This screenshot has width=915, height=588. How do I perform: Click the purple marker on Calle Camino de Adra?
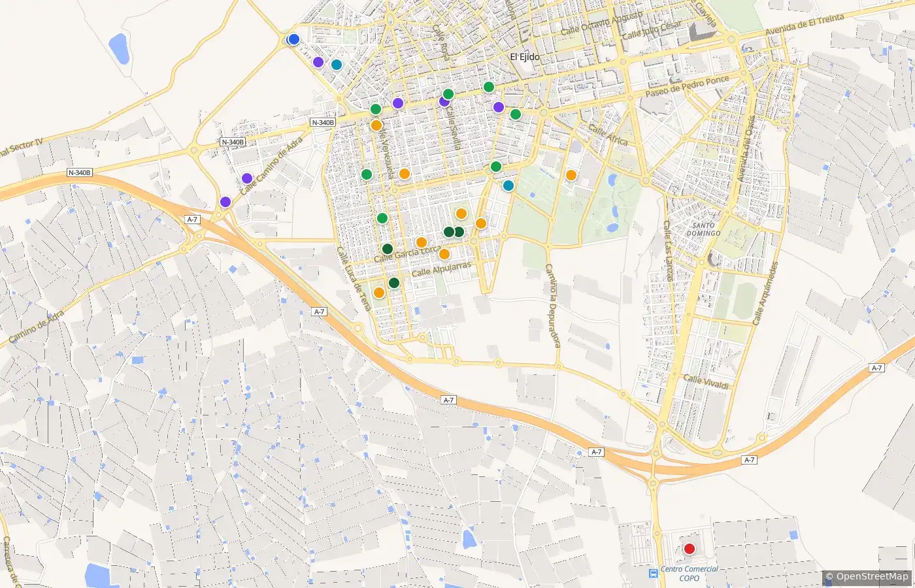pos(247,178)
